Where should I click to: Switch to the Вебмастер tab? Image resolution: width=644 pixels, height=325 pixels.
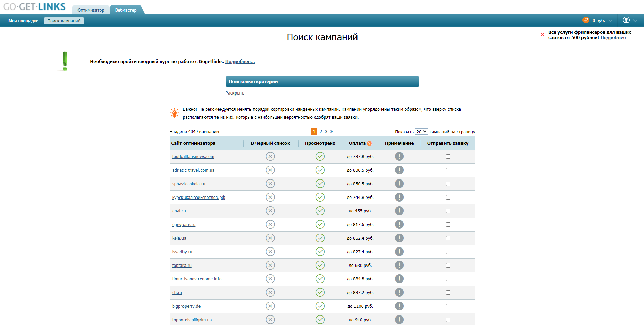pyautogui.click(x=126, y=10)
